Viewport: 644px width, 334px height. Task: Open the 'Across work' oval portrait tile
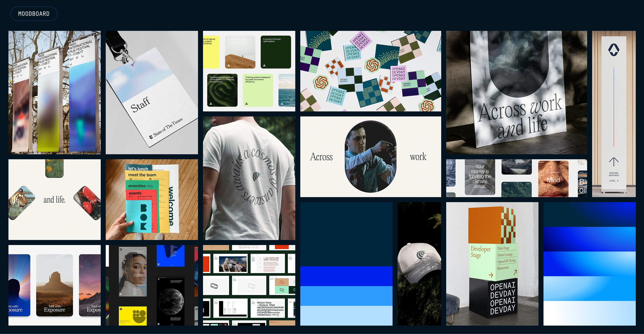[x=370, y=157]
